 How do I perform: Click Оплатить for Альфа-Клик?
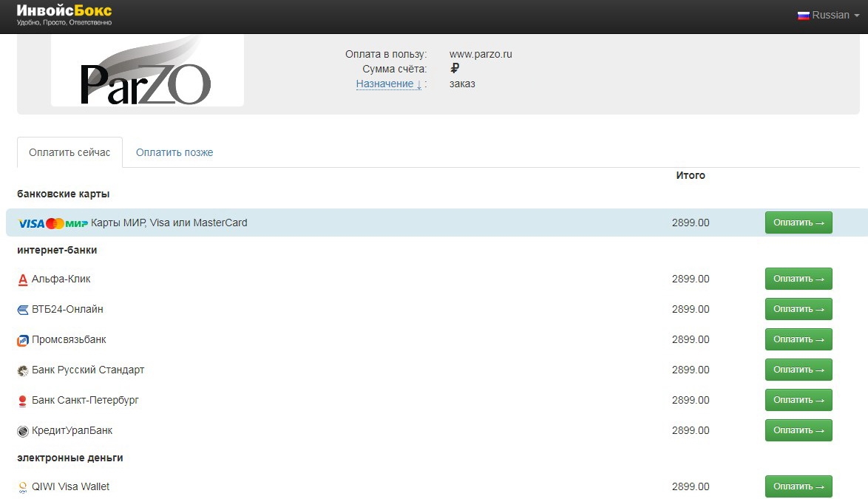tap(799, 279)
